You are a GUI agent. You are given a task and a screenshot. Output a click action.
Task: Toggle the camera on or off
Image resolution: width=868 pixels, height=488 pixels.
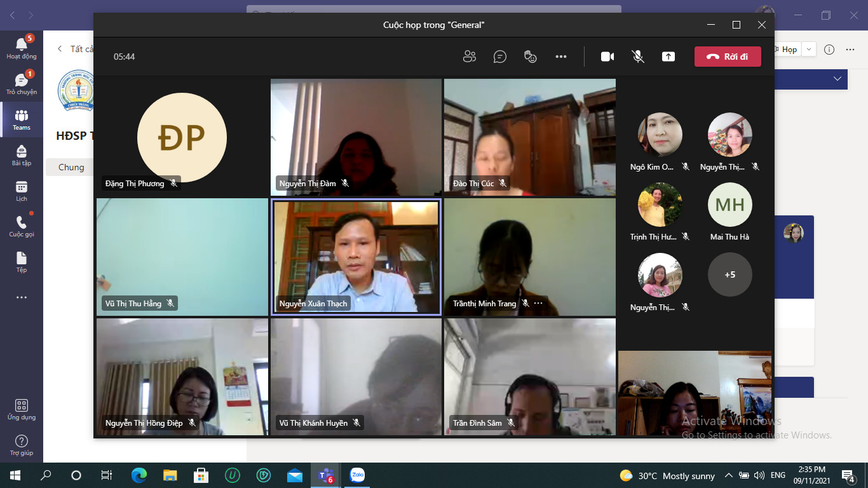tap(607, 57)
